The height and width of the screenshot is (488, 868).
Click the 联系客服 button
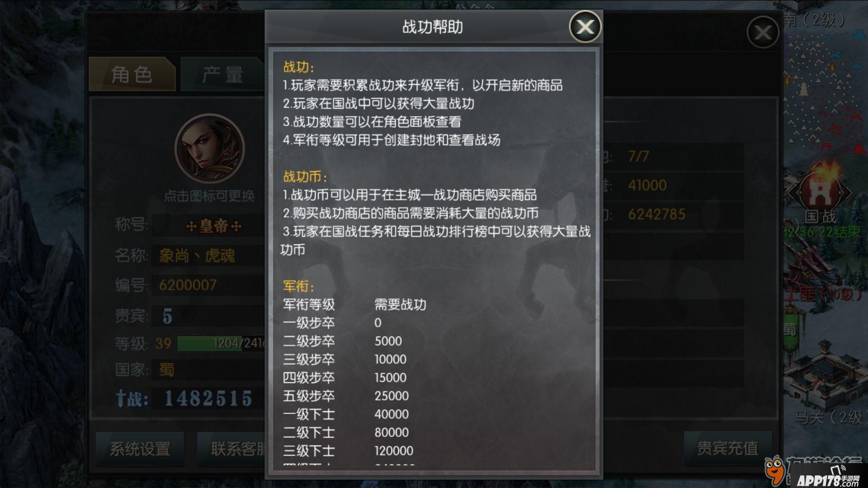[231, 449]
